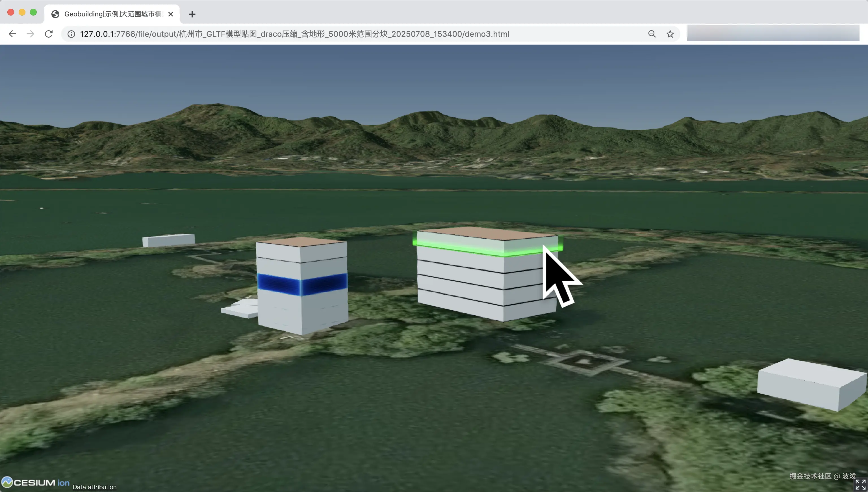
Task: Click the red macOS close window button
Action: coord(10,12)
